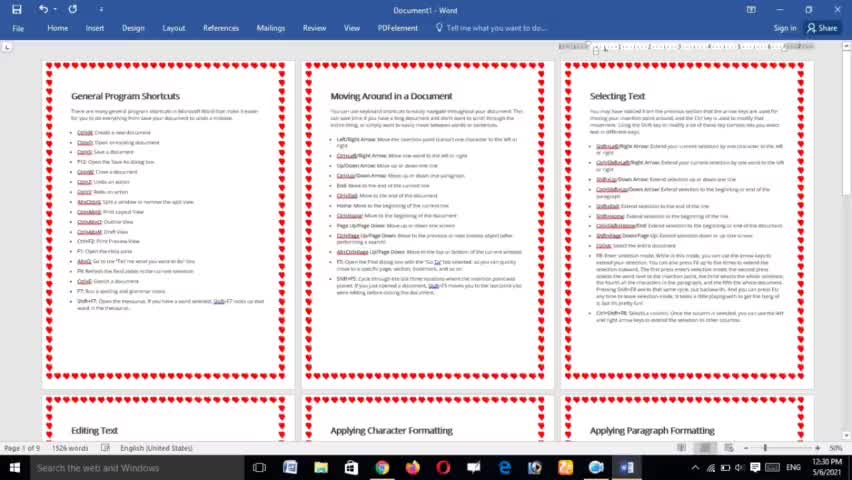Switch to the View tab

tap(352, 28)
